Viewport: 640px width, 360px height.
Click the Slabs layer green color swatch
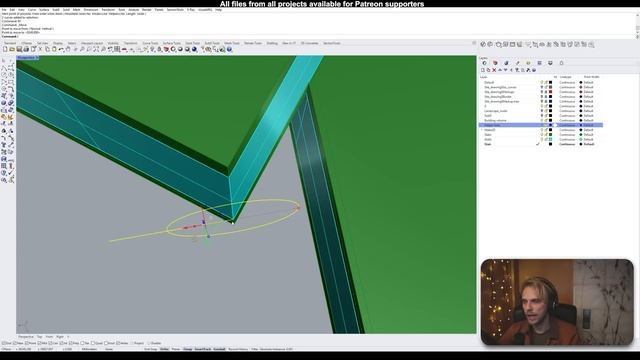click(550, 135)
